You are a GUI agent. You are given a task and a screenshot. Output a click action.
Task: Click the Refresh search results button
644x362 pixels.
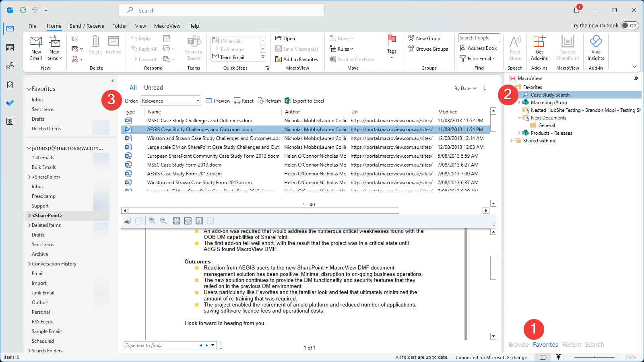(269, 101)
